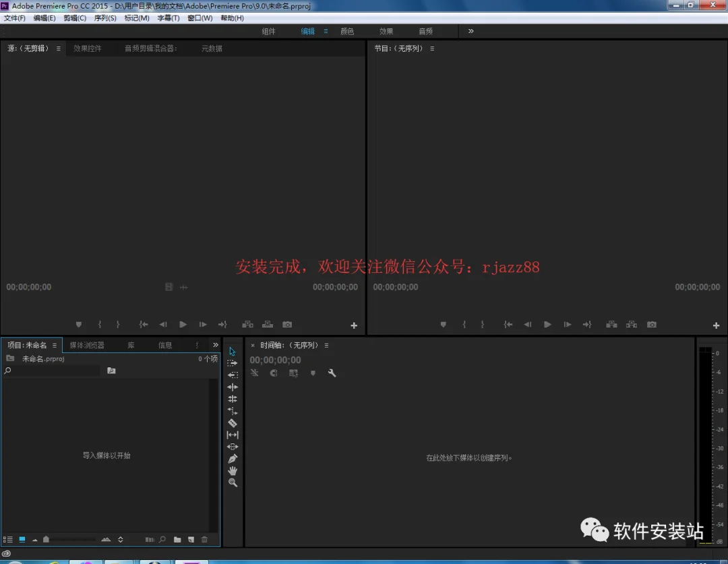Screen dimensions: 728x564
Task: Select the Track Select Backward tool
Action: pos(232,375)
